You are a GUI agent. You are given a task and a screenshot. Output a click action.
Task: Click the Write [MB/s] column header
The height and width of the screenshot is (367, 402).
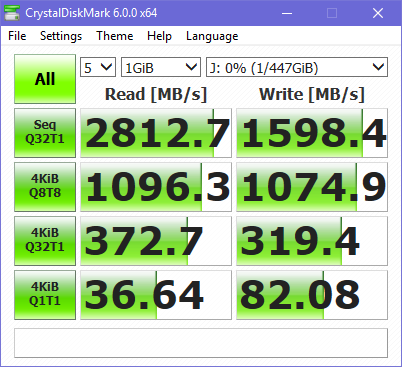(x=312, y=94)
